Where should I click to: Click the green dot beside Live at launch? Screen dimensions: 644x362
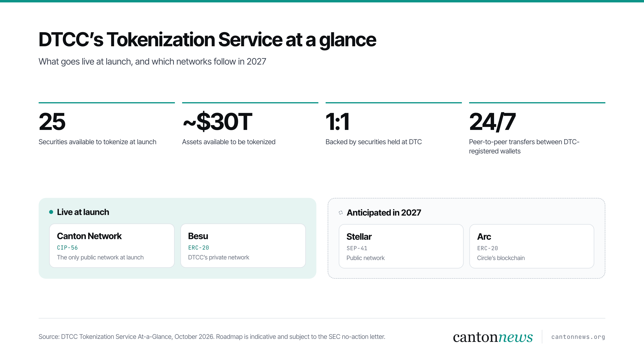[51, 212]
